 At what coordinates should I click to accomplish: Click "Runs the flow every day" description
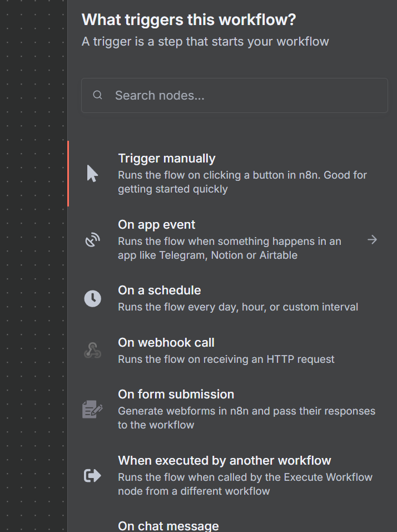pos(238,307)
